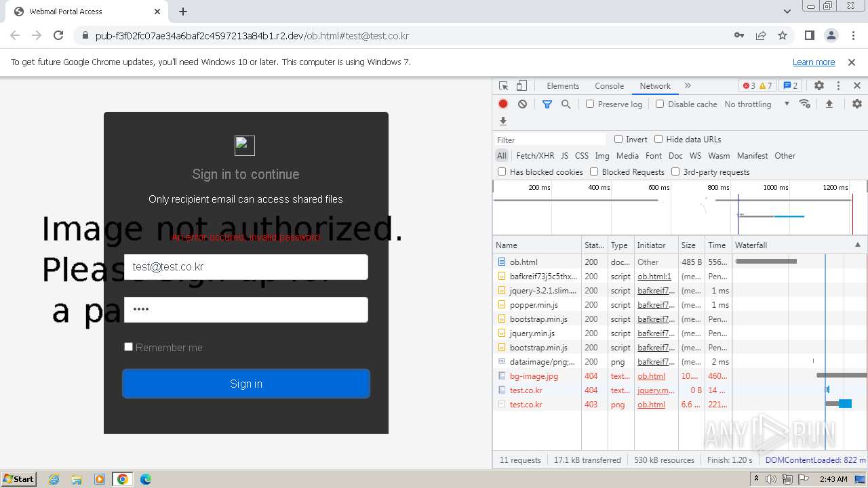Toggle the device toolbar icon
The image size is (868, 488).
tap(521, 86)
